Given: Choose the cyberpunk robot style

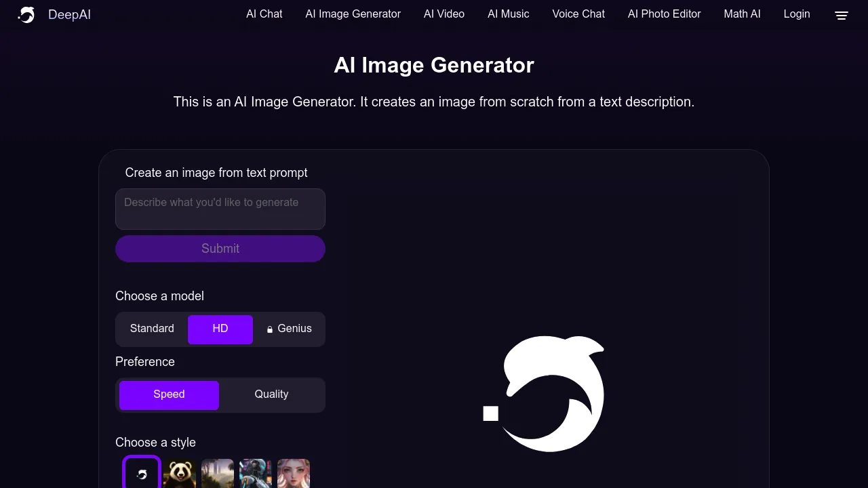Looking at the screenshot, I should [255, 474].
